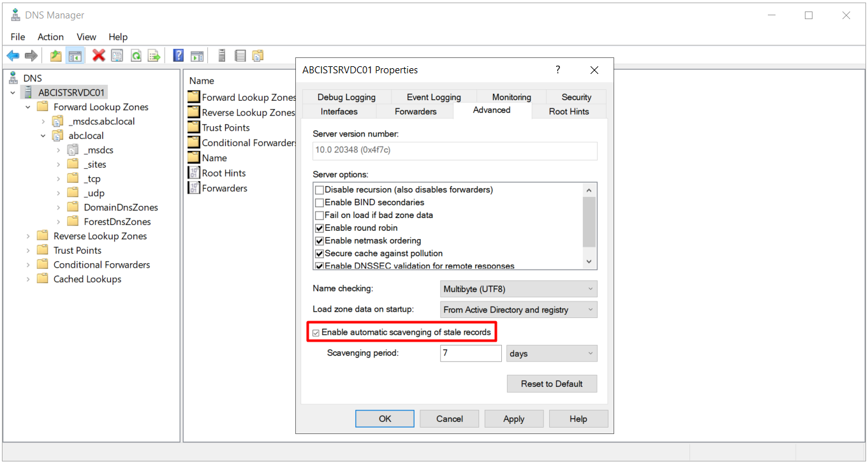The image size is (868, 464).
Task: Expand the _msdcs.abc.local tree node
Action: pyautogui.click(x=43, y=121)
